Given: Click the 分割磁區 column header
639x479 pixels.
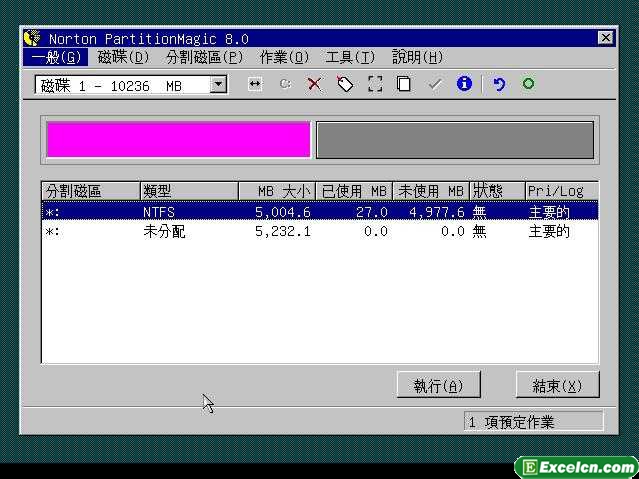Looking at the screenshot, I should (x=91, y=191).
